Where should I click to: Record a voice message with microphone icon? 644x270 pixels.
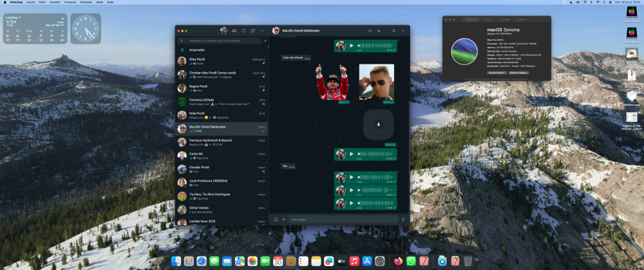(x=403, y=220)
